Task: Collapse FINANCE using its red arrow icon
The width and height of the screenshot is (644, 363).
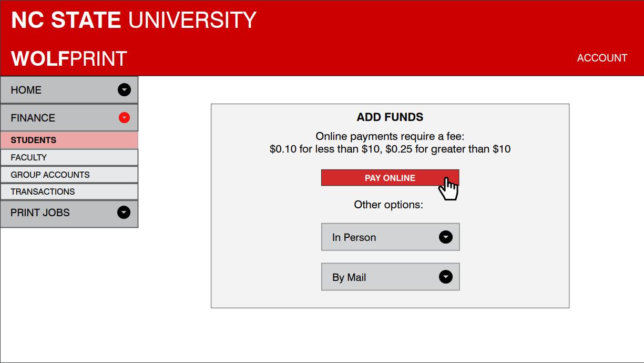Action: [124, 117]
